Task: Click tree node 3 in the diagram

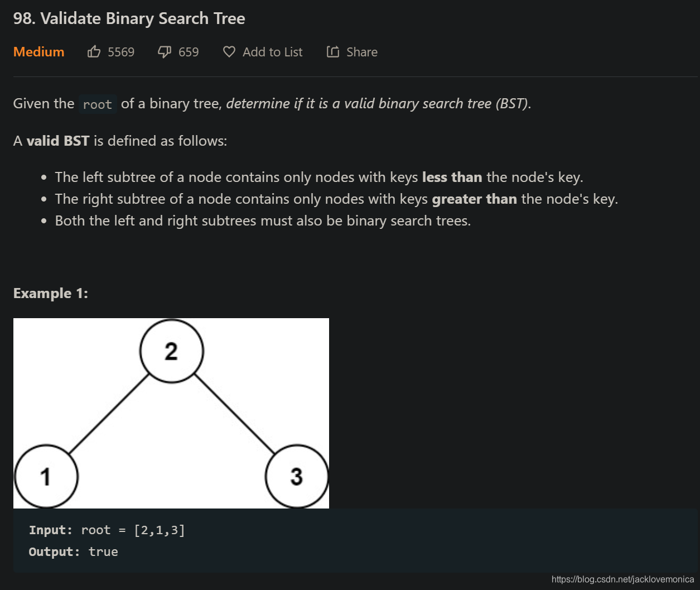Action: tap(297, 477)
